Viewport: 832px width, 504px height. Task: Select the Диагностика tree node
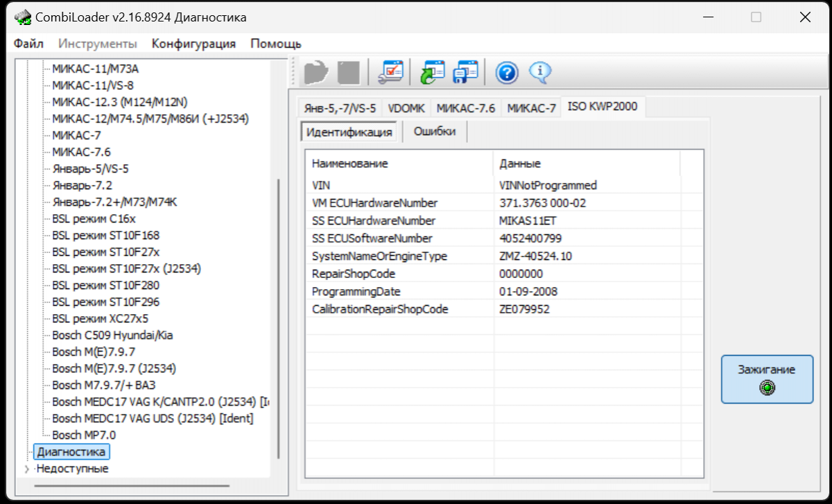[71, 452]
